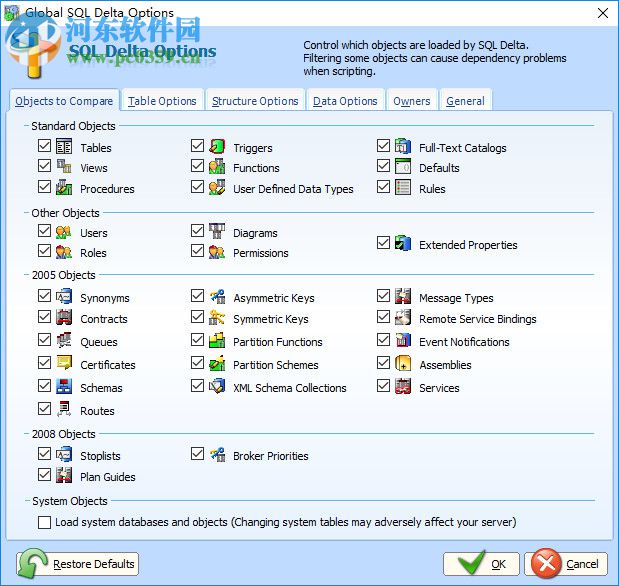Click the User Defined Data Types icon
Viewport: 619px width, 586px height.
(x=217, y=187)
